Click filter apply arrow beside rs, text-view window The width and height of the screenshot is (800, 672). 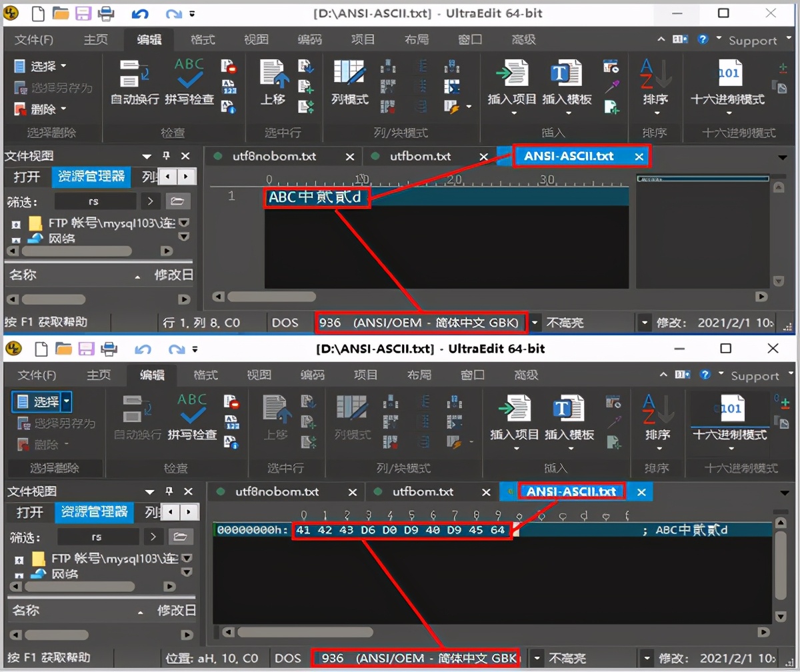(x=151, y=201)
